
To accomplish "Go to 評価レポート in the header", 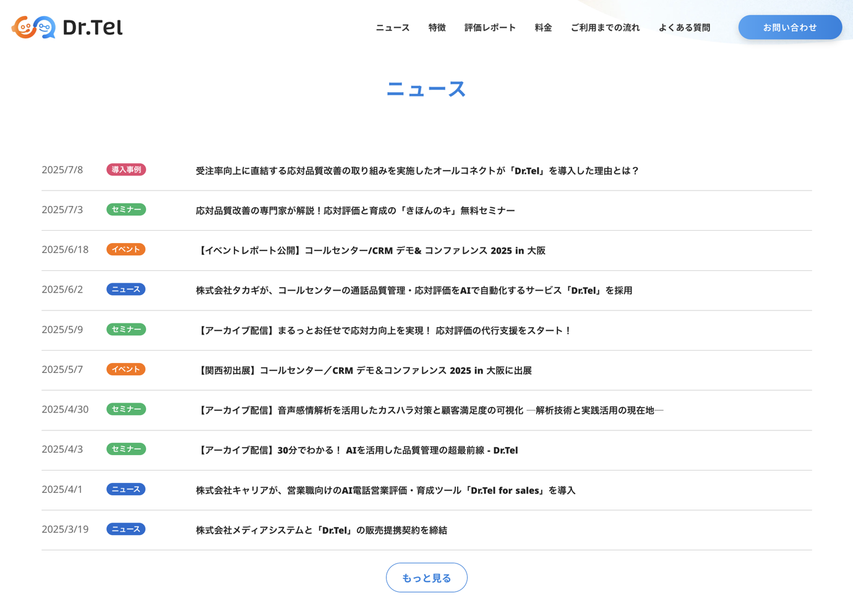I will tap(490, 28).
